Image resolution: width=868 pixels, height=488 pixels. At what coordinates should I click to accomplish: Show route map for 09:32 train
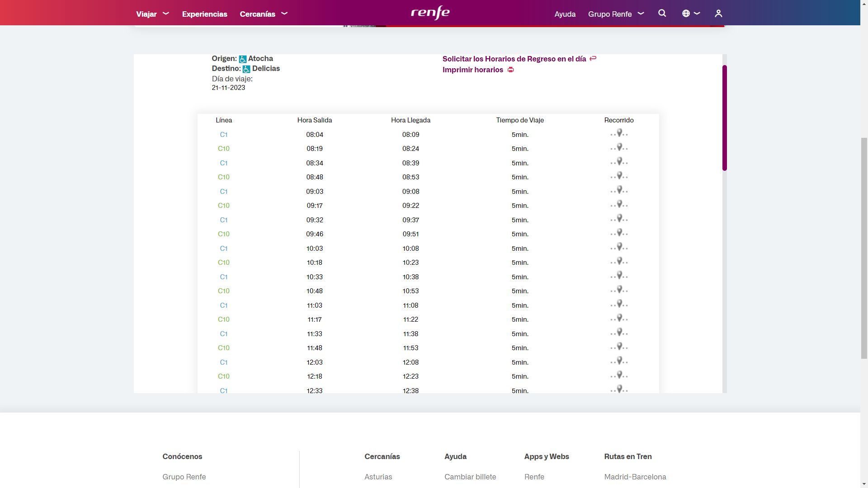pos(619,219)
